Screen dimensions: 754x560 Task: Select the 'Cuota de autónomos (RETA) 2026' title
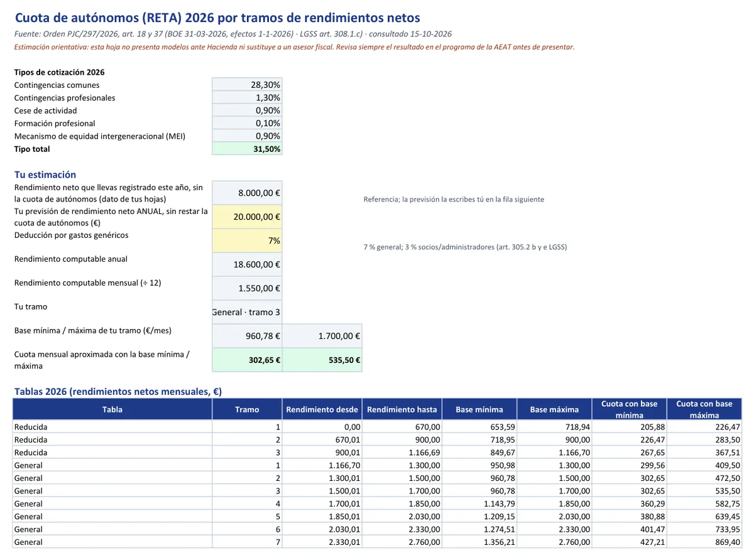pyautogui.click(x=217, y=18)
